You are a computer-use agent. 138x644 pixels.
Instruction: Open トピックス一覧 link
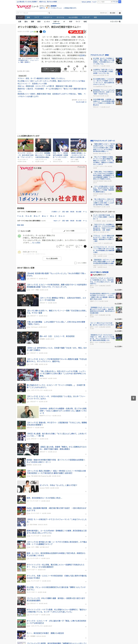click(115, 21)
